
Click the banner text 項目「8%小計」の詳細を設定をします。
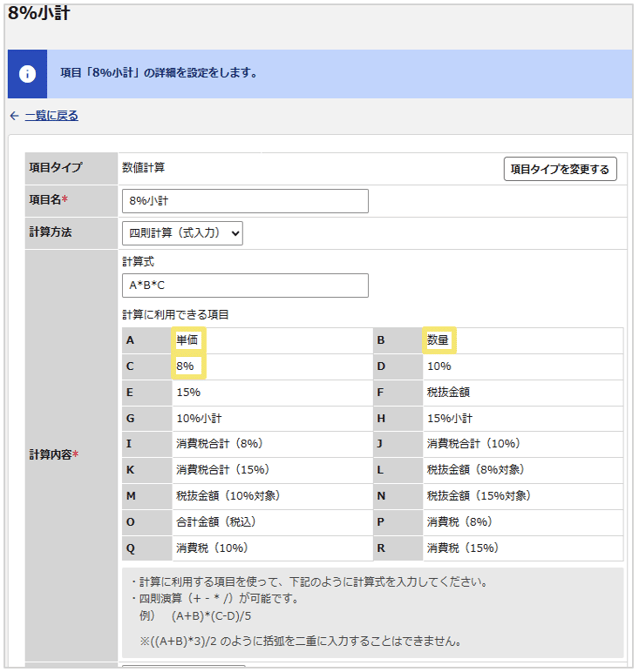click(159, 73)
